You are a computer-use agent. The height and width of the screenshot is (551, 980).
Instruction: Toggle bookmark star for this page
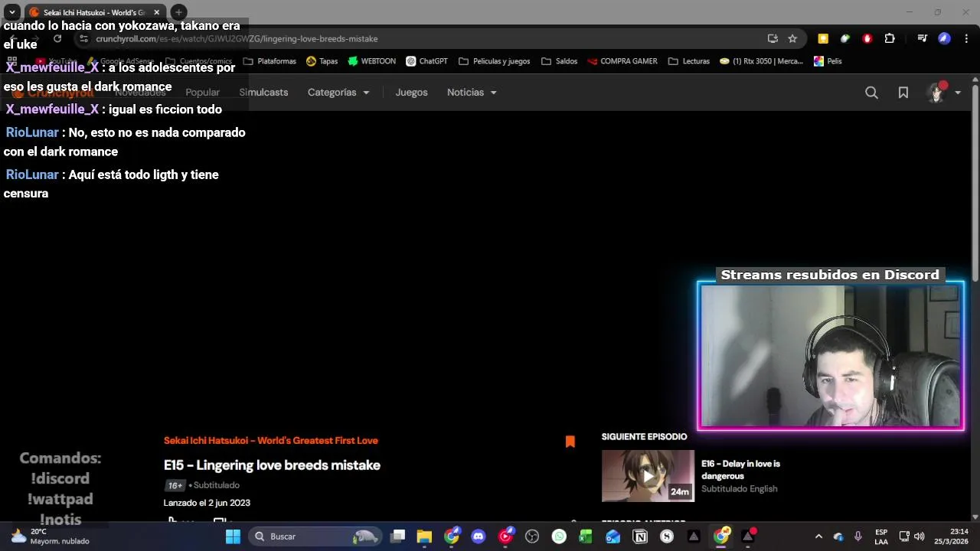click(x=792, y=38)
